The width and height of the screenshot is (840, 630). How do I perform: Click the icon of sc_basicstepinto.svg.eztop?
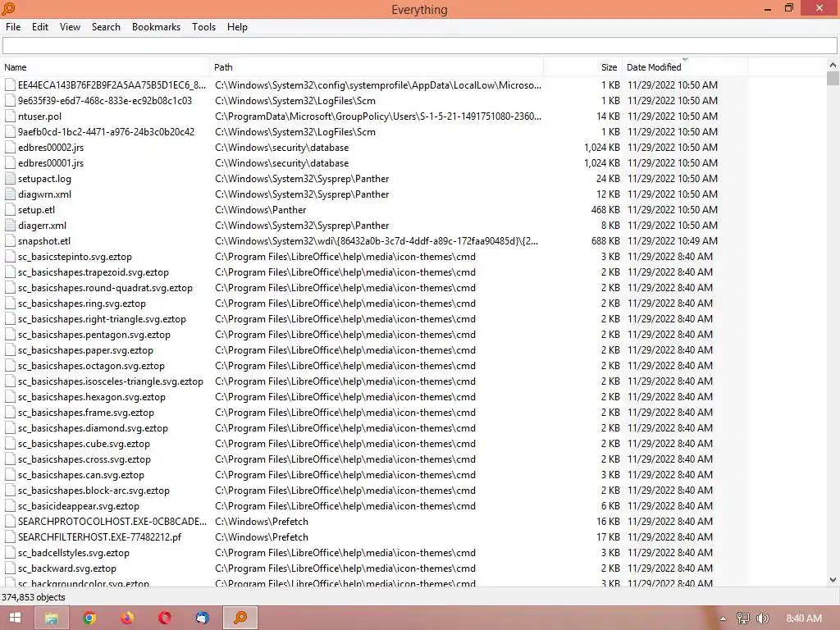pyautogui.click(x=10, y=256)
